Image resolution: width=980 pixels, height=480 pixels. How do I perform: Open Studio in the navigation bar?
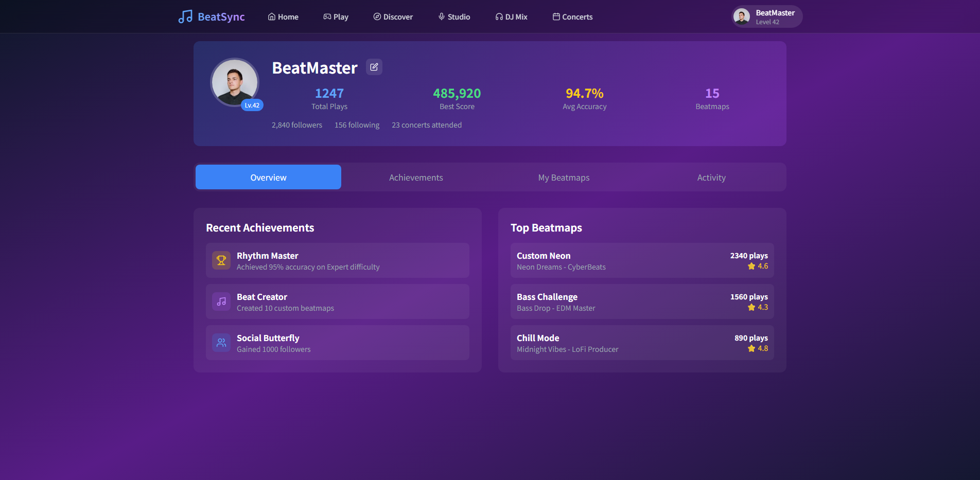pyautogui.click(x=454, y=16)
